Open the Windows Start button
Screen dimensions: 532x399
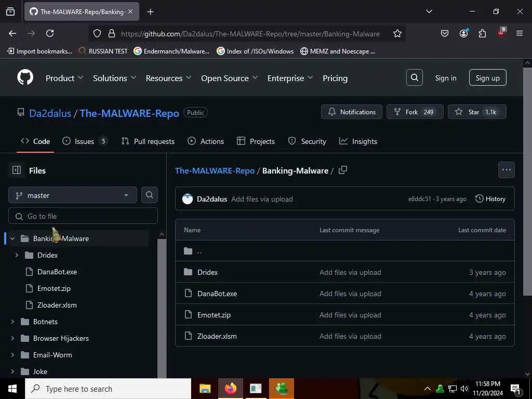click(x=12, y=389)
